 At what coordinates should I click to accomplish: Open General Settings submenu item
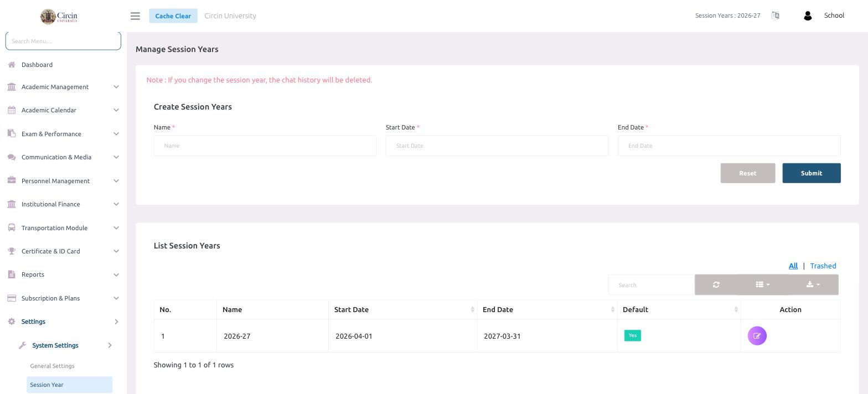coord(52,366)
